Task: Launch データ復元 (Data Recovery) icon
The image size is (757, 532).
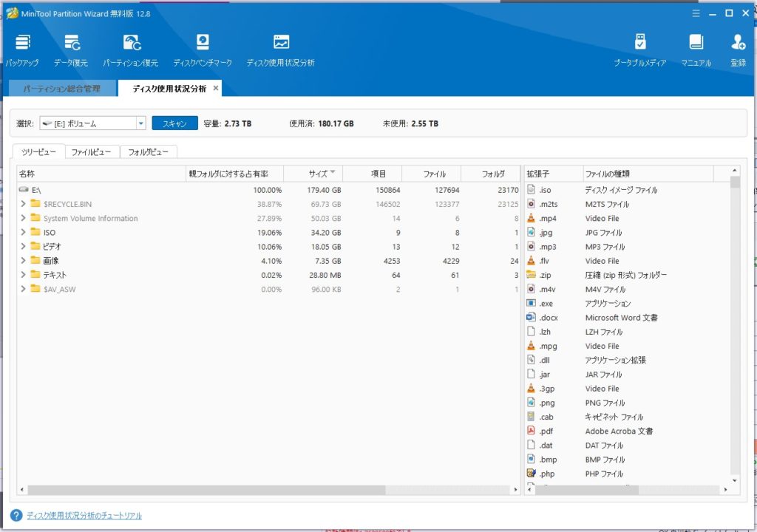Action: point(71,50)
